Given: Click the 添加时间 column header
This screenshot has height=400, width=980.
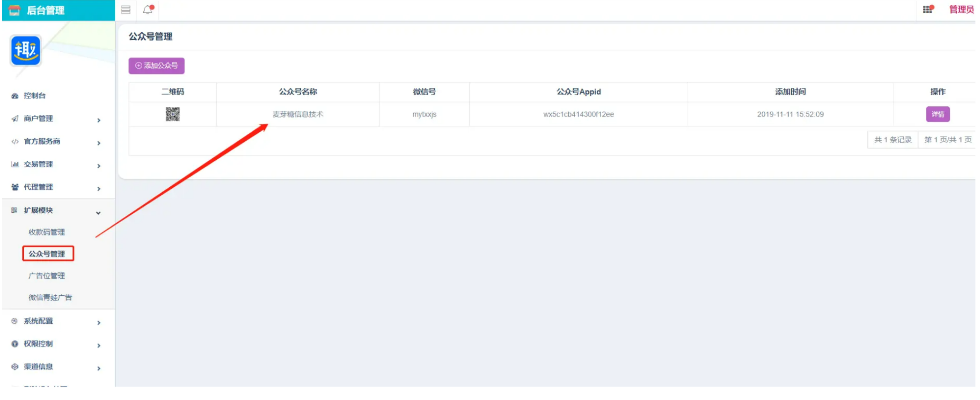Looking at the screenshot, I should tap(790, 92).
